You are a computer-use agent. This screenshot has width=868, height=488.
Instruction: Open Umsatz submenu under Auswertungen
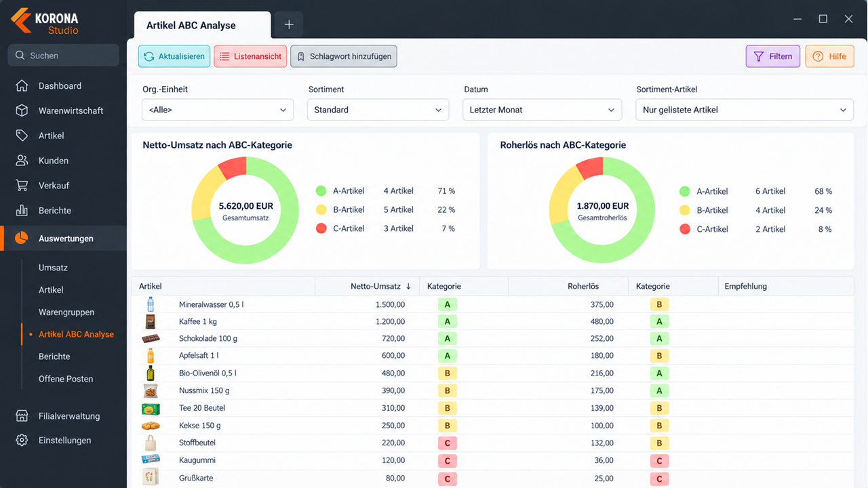click(x=53, y=268)
